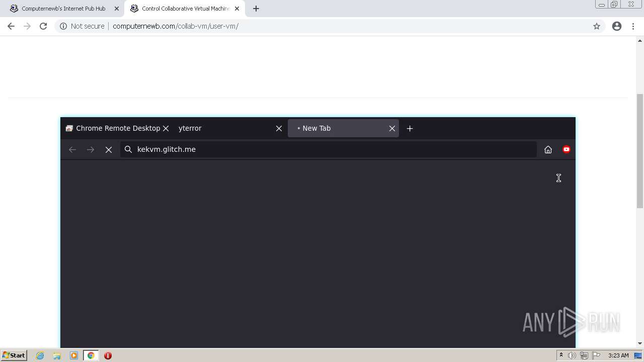Open the Windows Start menu
The height and width of the screenshot is (362, 644).
[14, 355]
